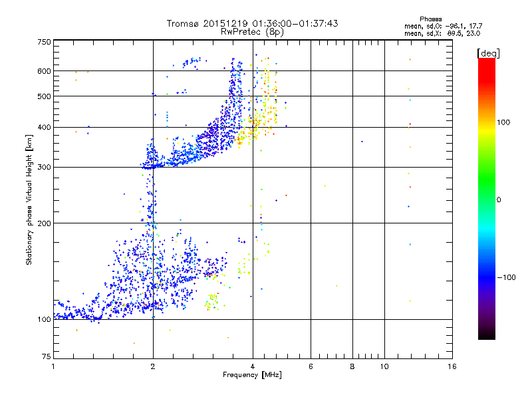Click the plot title 'Tromsø 20151219 01:36:00-01:37:43'

[x=252, y=23]
